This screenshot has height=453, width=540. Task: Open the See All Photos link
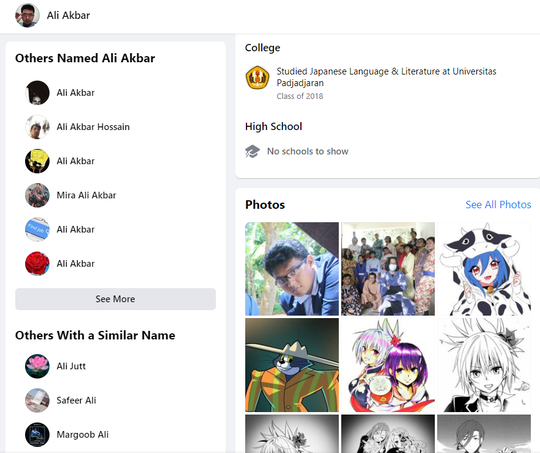pyautogui.click(x=498, y=205)
